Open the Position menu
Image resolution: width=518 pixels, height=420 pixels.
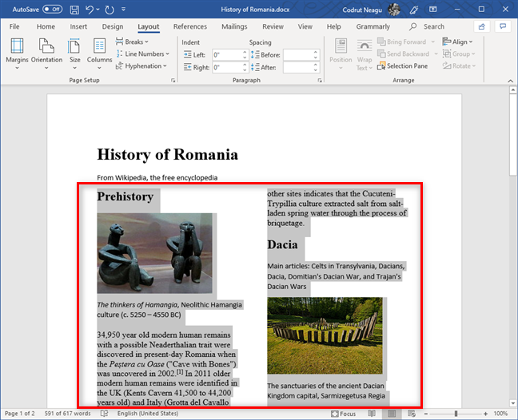341,53
